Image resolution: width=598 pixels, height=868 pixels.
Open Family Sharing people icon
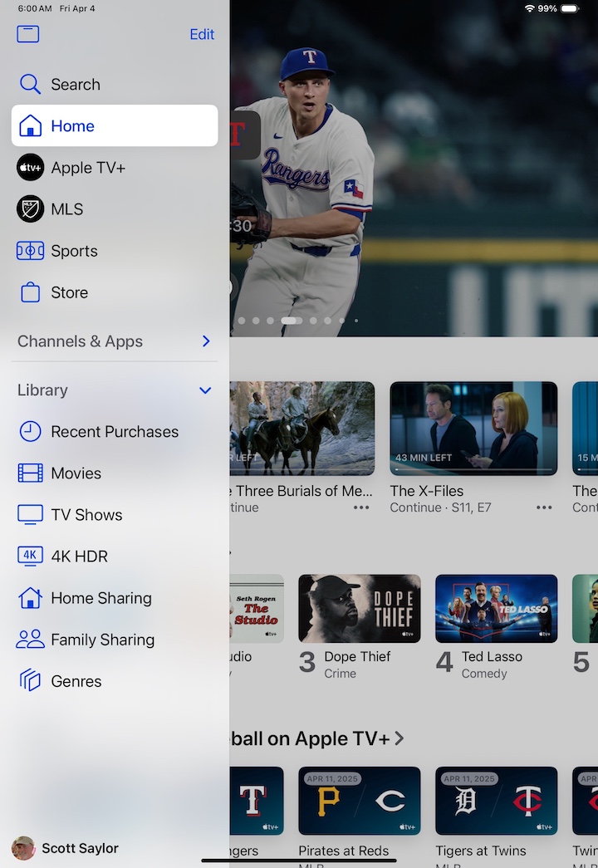point(31,640)
